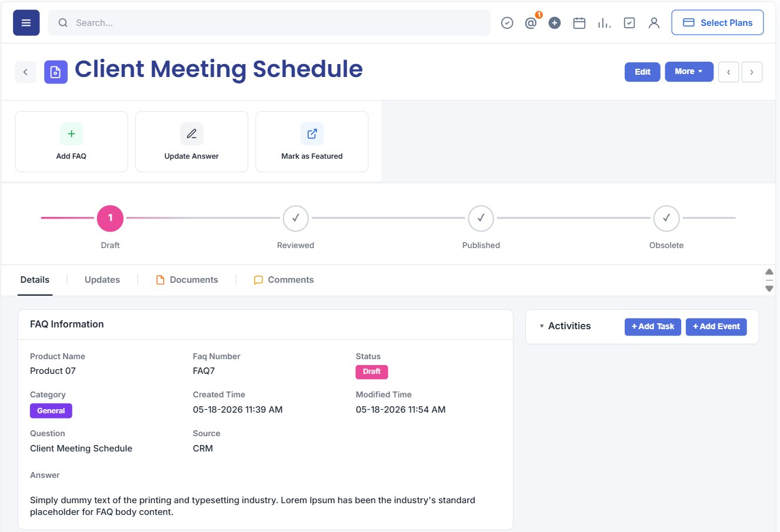The width and height of the screenshot is (780, 532).
Task: Click the Source value CRM
Action: coord(203,449)
